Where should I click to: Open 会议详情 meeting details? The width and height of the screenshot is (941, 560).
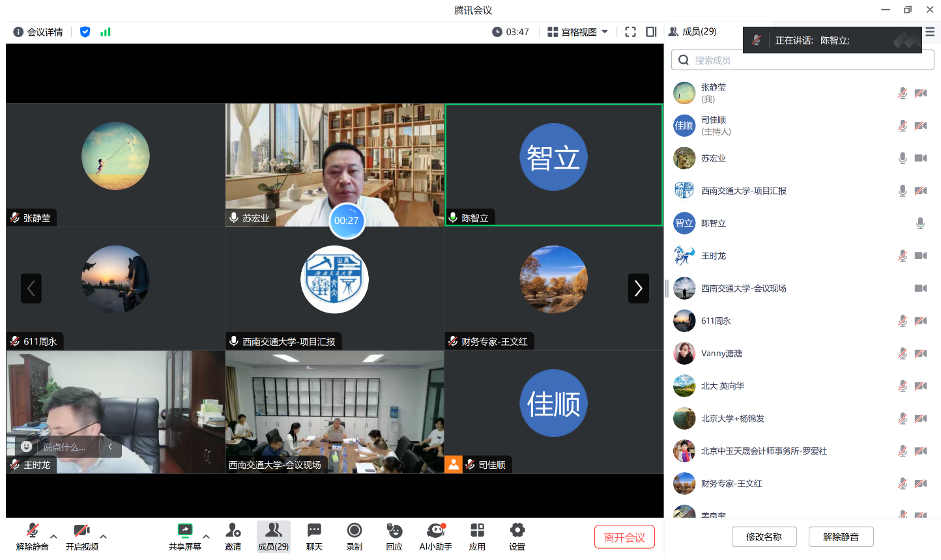point(38,32)
